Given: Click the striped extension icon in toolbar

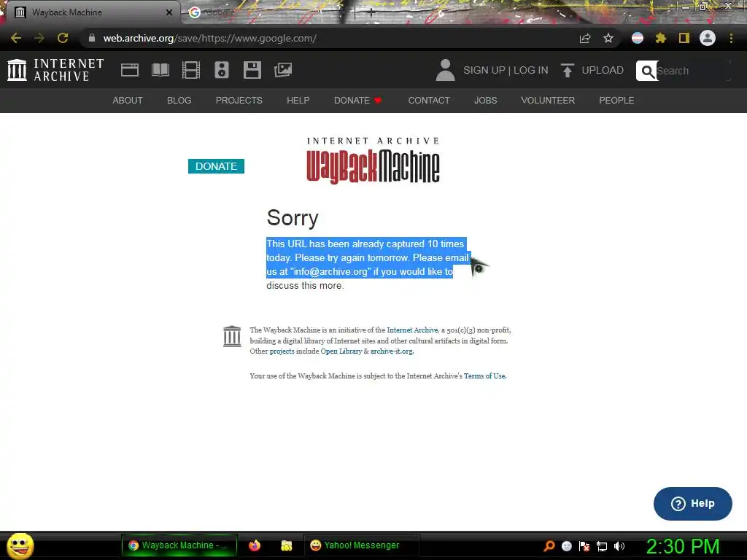Looking at the screenshot, I should tap(638, 38).
